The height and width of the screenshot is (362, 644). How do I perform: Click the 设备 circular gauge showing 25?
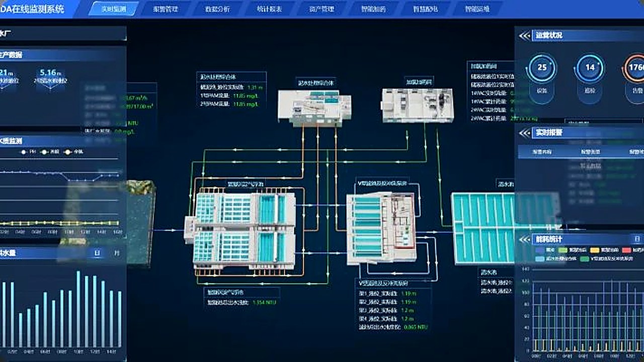[542, 67]
